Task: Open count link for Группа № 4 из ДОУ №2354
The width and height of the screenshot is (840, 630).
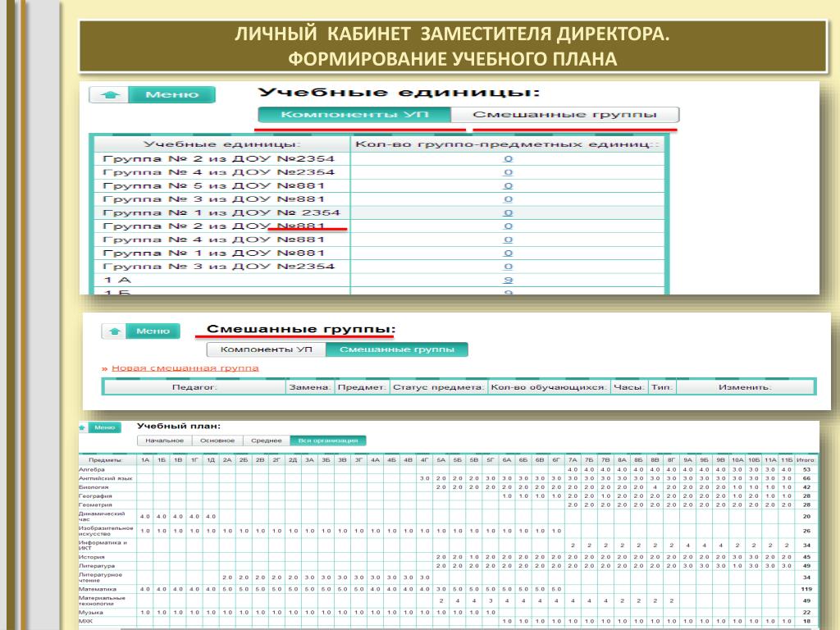Action: (508, 172)
